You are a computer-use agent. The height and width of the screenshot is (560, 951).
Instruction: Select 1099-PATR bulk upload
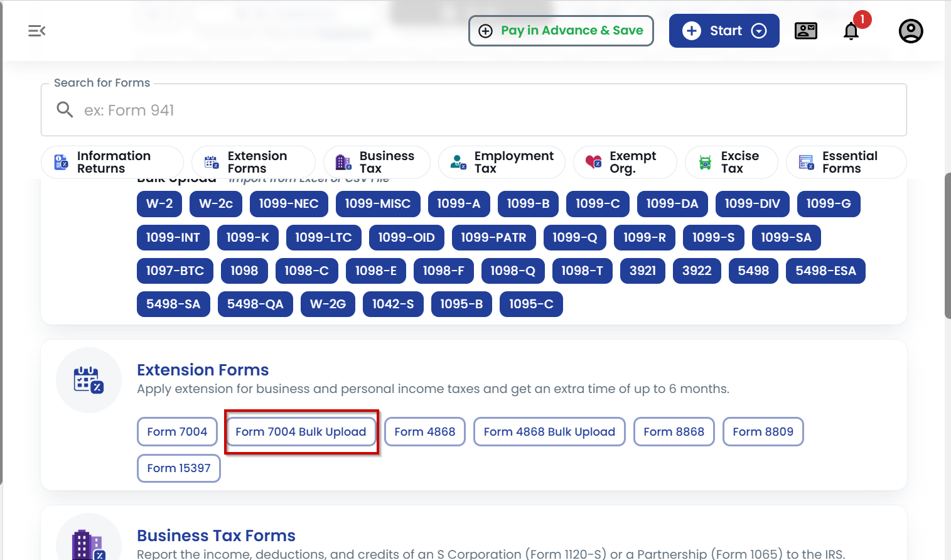point(493,237)
